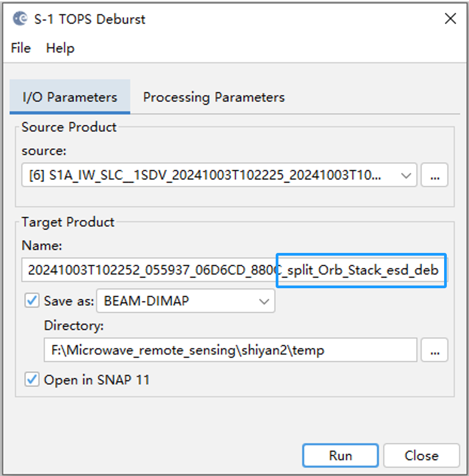Browse for source product with ellipsis button
The width and height of the screenshot is (469, 476).
pos(435,175)
